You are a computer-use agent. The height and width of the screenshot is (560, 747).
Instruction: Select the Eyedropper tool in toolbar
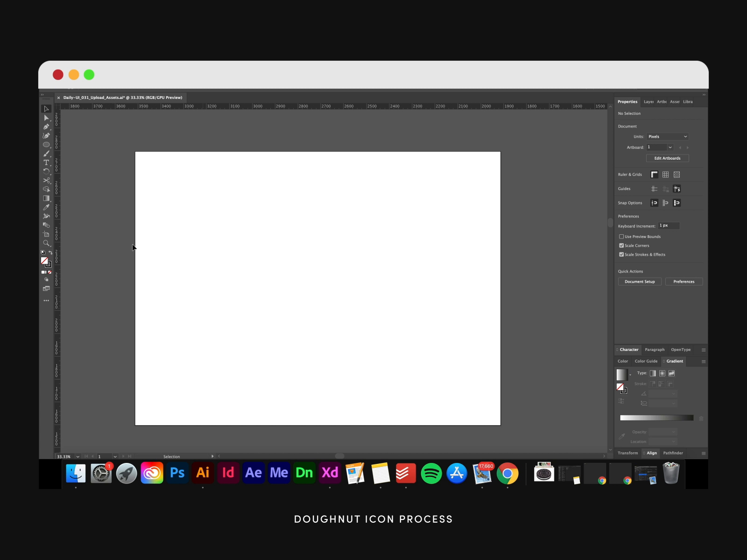pyautogui.click(x=46, y=207)
